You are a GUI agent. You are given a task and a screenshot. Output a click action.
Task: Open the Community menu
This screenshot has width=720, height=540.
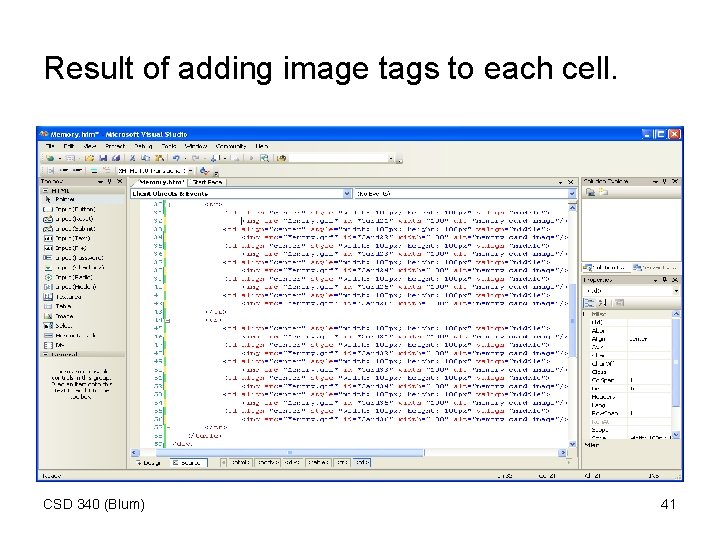[231, 146]
